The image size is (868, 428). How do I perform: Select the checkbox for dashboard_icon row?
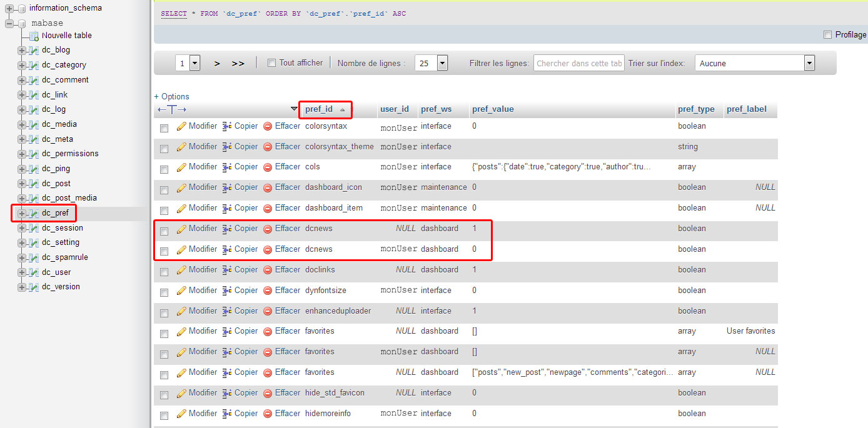click(x=164, y=190)
